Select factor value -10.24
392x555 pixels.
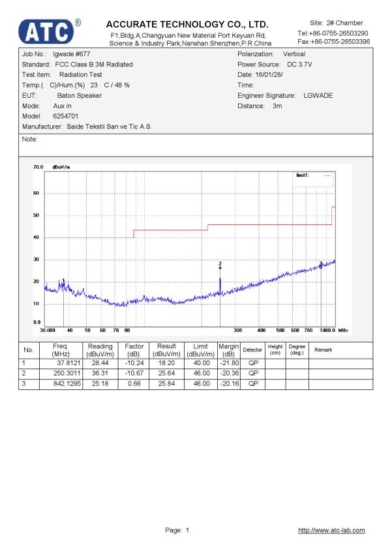(x=134, y=363)
